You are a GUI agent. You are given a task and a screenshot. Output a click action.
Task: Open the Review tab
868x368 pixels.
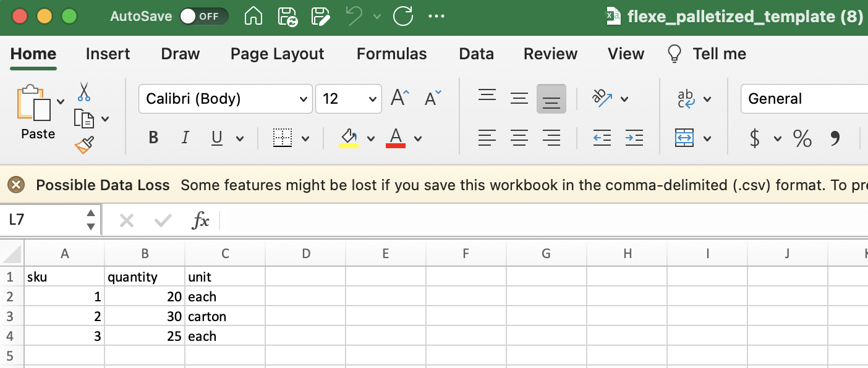[x=551, y=54]
